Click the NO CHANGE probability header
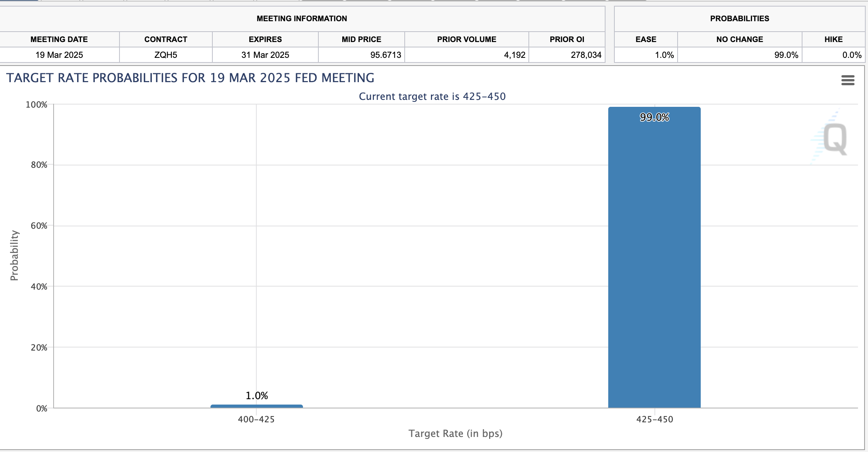The width and height of the screenshot is (868, 452). [x=739, y=39]
